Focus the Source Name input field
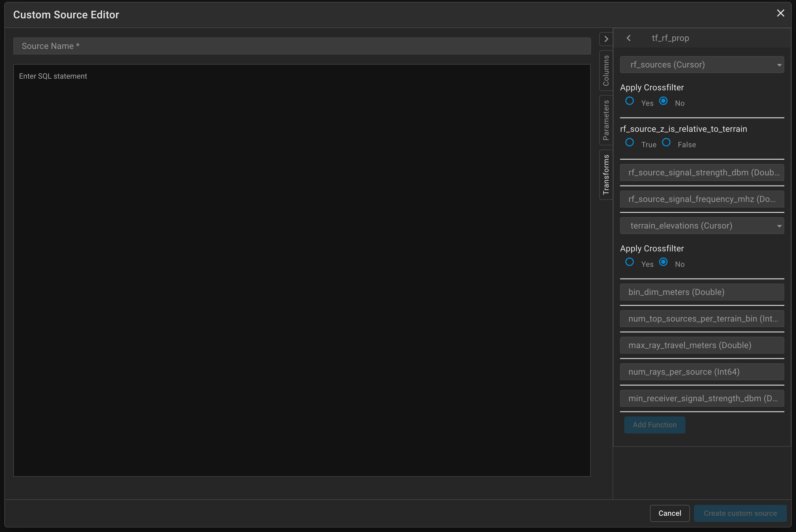This screenshot has height=532, width=796. (302, 46)
